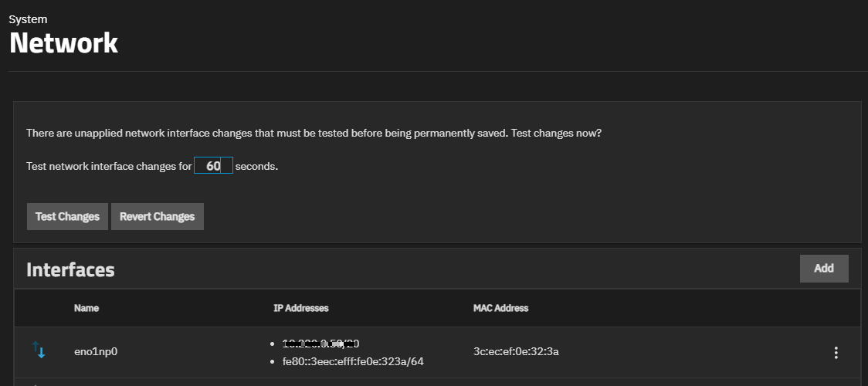
Task: Click the unapplied network changes warning text
Action: [314, 134]
